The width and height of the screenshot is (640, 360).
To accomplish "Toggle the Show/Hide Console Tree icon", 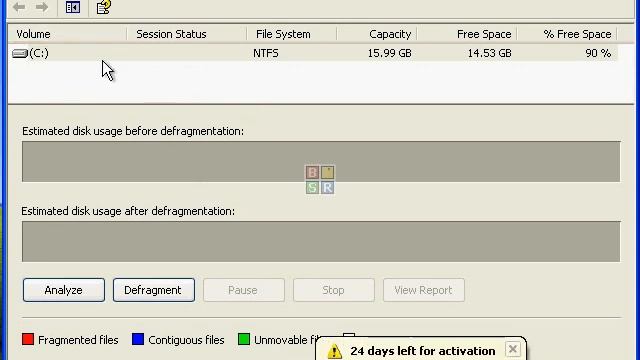I will click(x=73, y=7).
